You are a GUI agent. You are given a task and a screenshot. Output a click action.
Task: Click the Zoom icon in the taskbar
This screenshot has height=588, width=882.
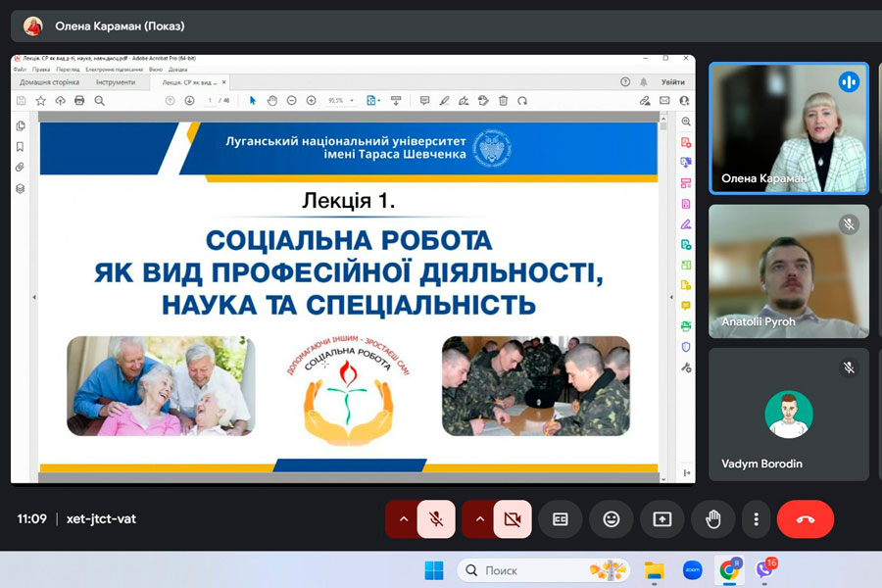(x=693, y=569)
